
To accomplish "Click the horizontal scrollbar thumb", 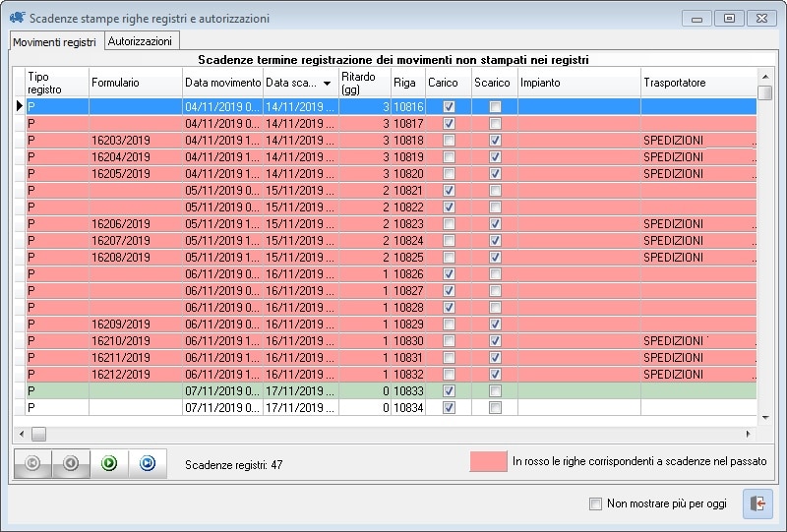I will click(x=38, y=434).
